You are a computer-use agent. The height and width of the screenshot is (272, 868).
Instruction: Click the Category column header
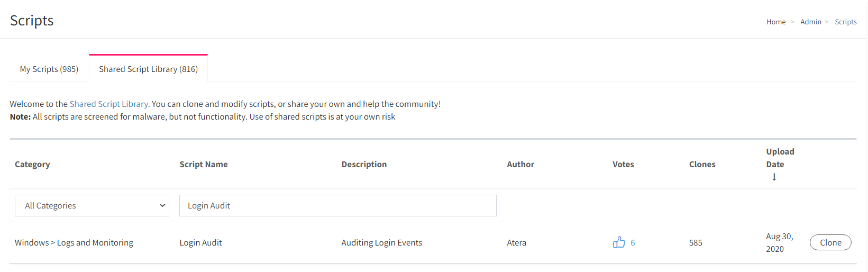32,165
